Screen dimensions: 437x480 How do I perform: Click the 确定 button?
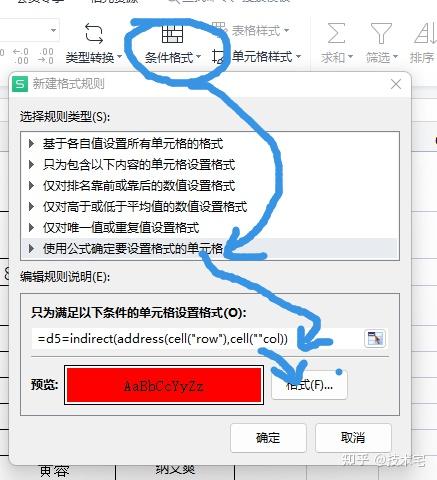[x=268, y=438]
